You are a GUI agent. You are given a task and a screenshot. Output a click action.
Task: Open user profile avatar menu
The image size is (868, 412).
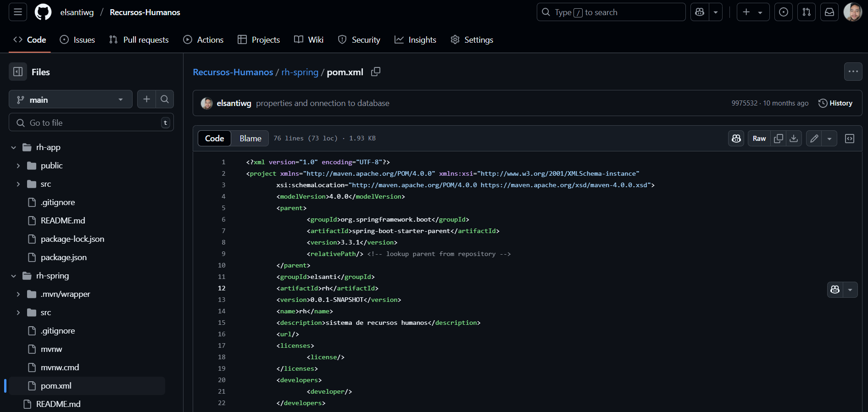click(x=853, y=12)
